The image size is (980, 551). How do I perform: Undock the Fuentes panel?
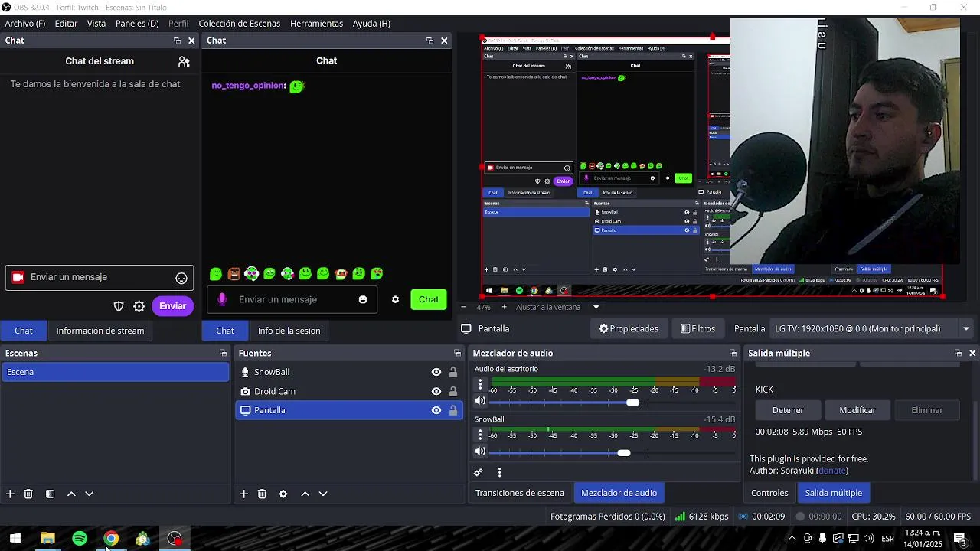(457, 353)
